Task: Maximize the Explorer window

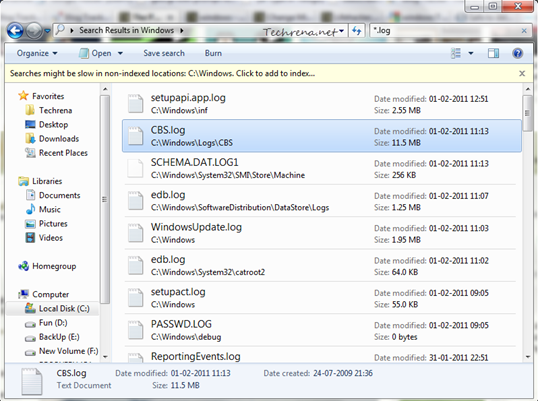Action: 493,7
